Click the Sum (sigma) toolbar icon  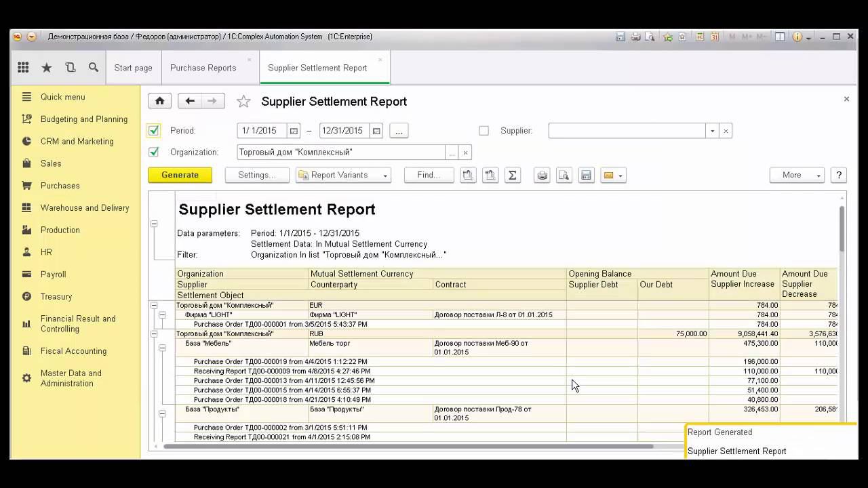tap(513, 175)
